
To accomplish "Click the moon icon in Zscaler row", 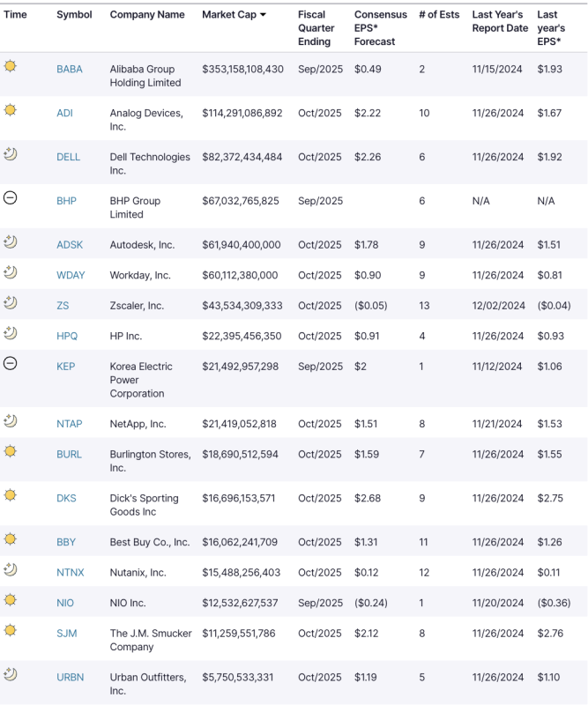I will (11, 303).
